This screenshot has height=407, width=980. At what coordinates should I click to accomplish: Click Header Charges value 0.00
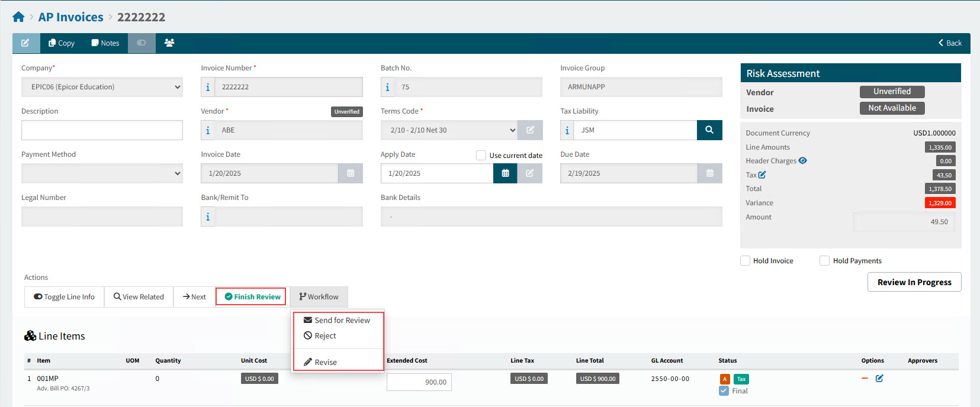(x=946, y=161)
